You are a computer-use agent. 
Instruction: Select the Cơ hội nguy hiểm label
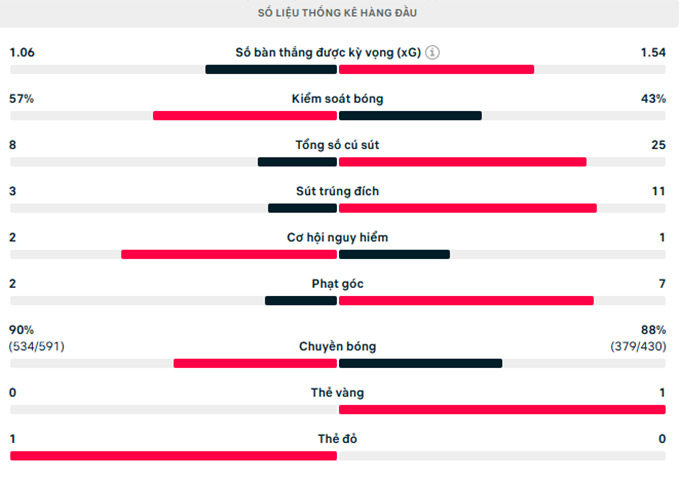337,238
